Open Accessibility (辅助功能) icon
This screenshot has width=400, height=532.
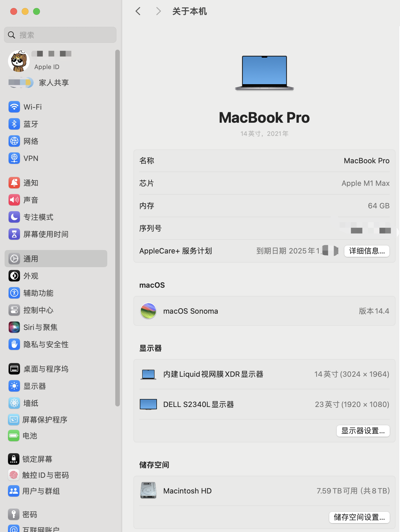click(x=14, y=293)
